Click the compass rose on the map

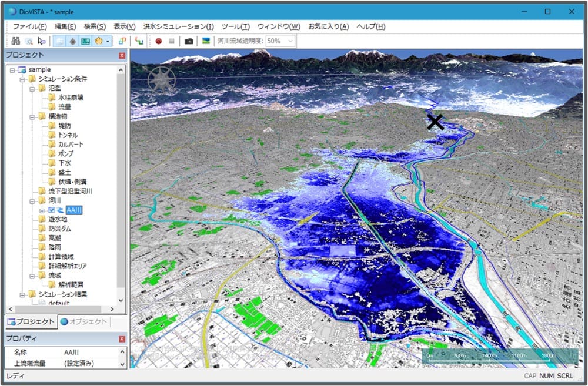coord(161,80)
